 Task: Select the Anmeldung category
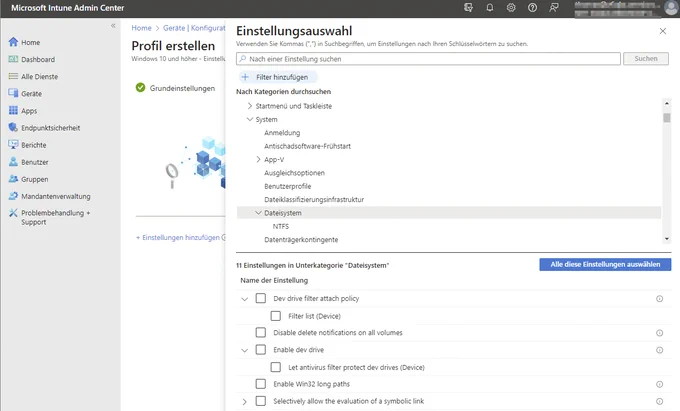pyautogui.click(x=282, y=133)
